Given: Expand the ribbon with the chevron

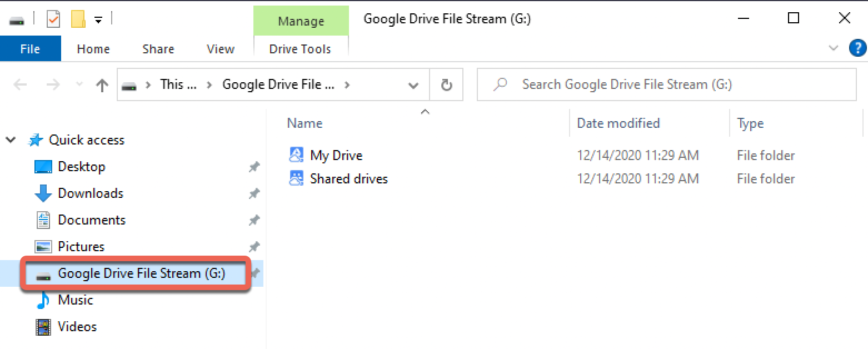Looking at the screenshot, I should pos(833,48).
